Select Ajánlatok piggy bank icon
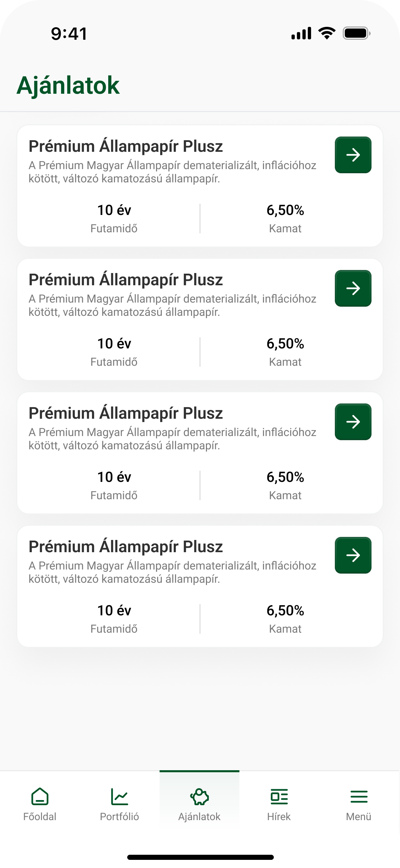 [x=199, y=796]
